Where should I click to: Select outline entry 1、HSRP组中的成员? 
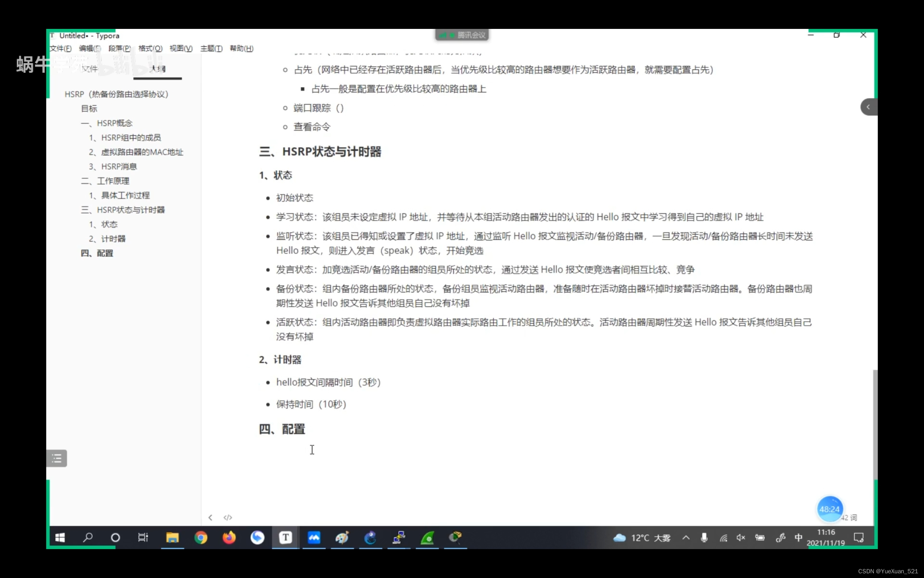click(125, 138)
